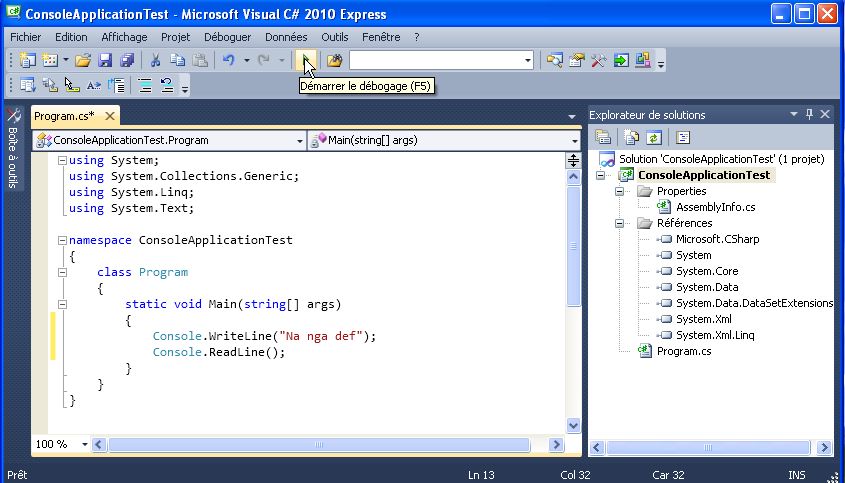This screenshot has width=845, height=483.
Task: Open Solution Explorer from main toolbar icon
Action: (555, 60)
